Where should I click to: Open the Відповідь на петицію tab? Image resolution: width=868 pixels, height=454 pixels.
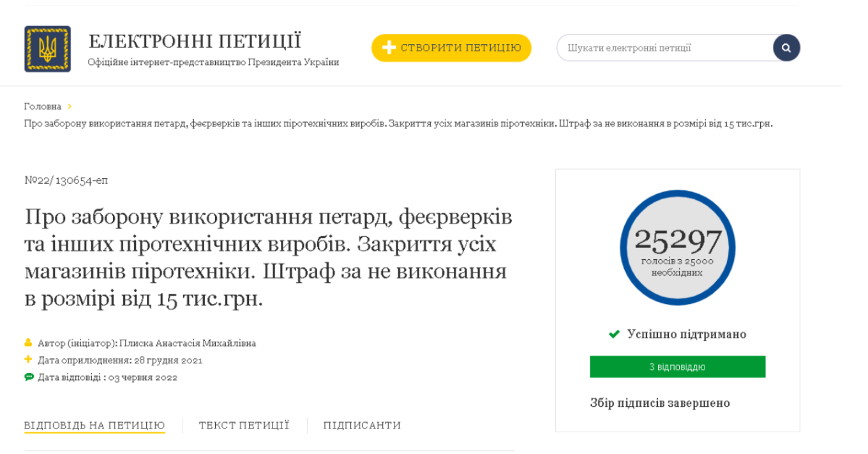point(94,425)
